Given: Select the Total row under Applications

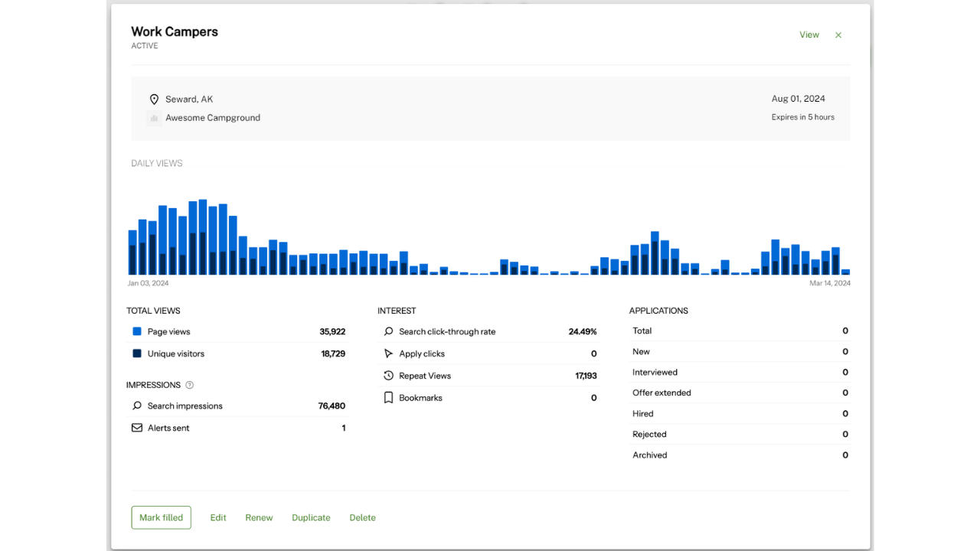Looking at the screenshot, I should [x=740, y=331].
